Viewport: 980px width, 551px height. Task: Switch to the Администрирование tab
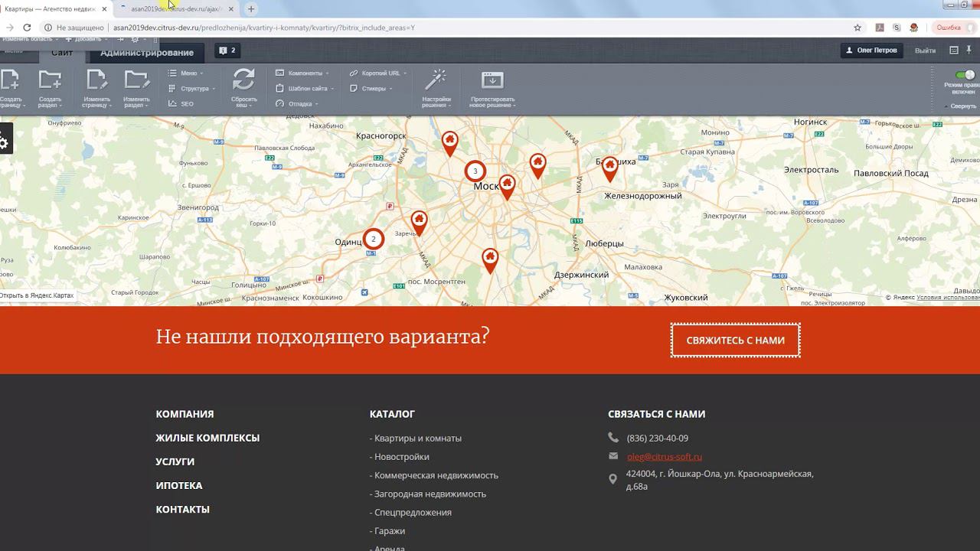point(147,52)
